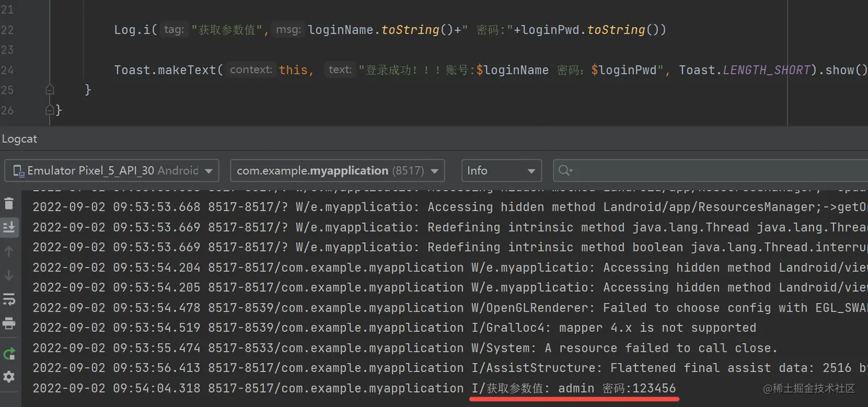Click the scroll-to-end icon in Logcat

click(9, 228)
